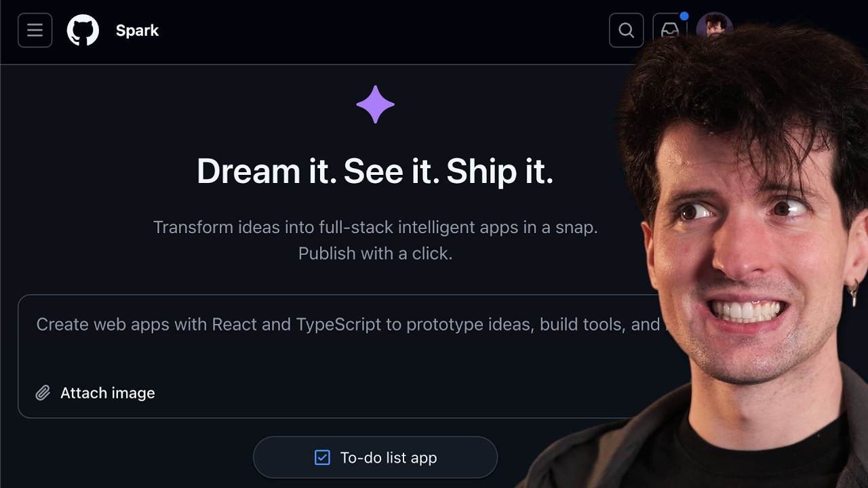868x488 pixels.
Task: Click the Dream it. See it. Ship it. heading
Action: point(375,171)
